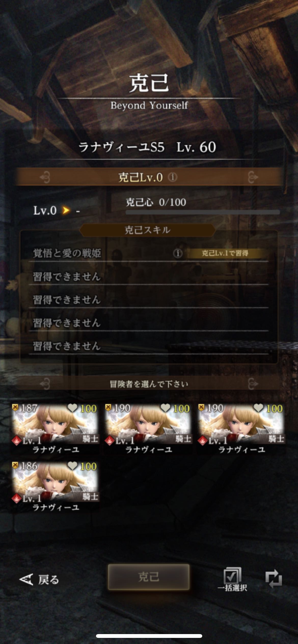Image resolution: width=298 pixels, height=644 pixels.
Task: Tap the heart icon on the 187 card
Action: [x=73, y=408]
